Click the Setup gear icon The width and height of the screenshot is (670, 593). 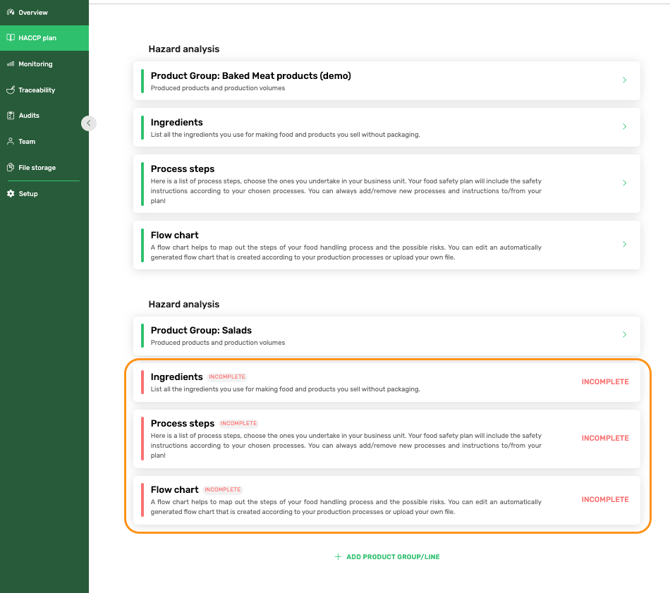[x=10, y=194]
